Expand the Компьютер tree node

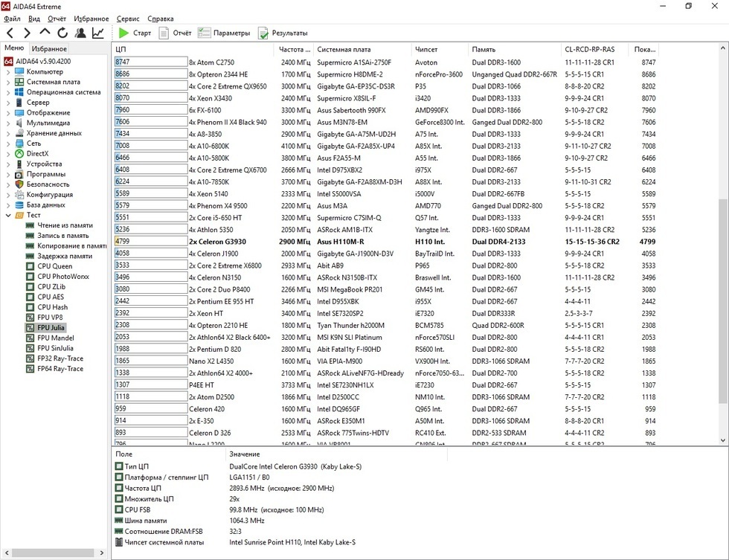tap(8, 72)
